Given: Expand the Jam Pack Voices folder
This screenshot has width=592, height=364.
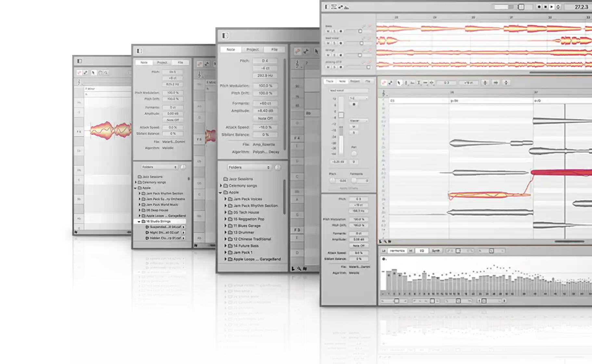Looking at the screenshot, I should [225, 199].
